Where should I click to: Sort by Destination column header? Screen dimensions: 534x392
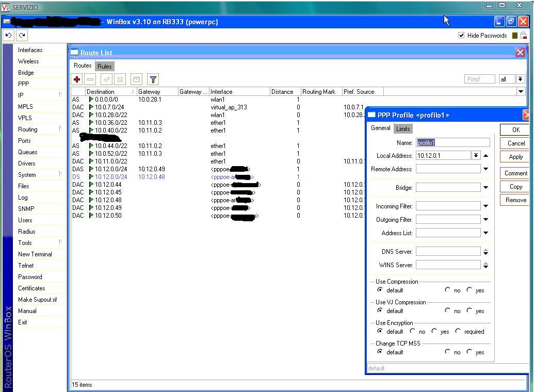coord(111,92)
